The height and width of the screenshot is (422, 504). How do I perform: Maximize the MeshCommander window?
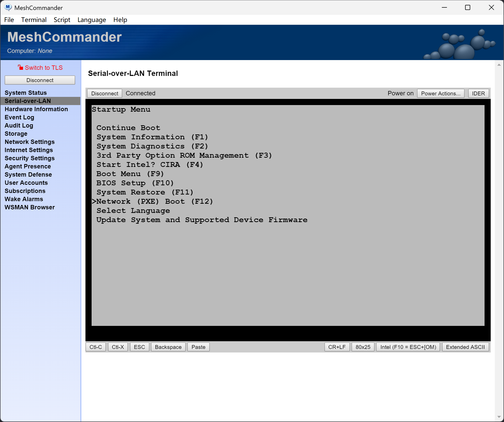[468, 7]
